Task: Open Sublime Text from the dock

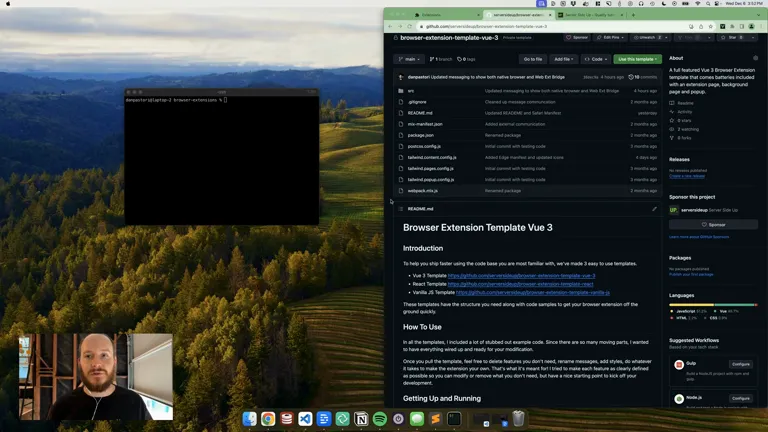Action: pyautogui.click(x=435, y=419)
